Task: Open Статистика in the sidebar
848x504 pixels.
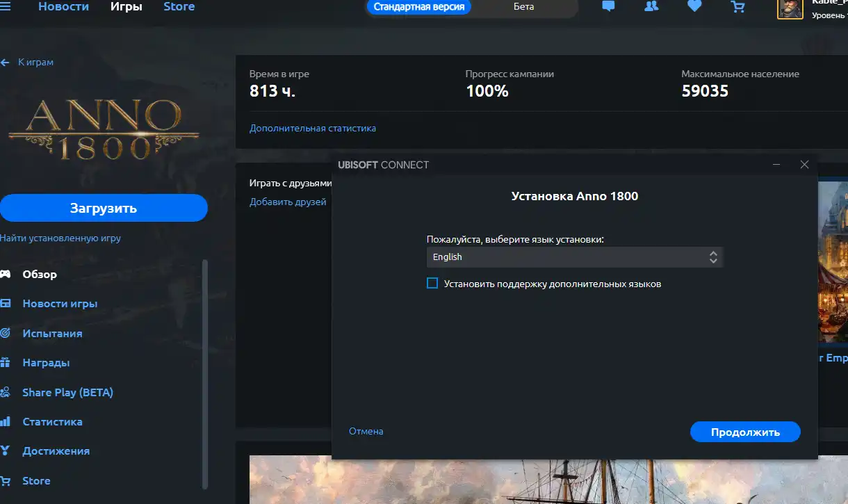Action: pyautogui.click(x=52, y=422)
